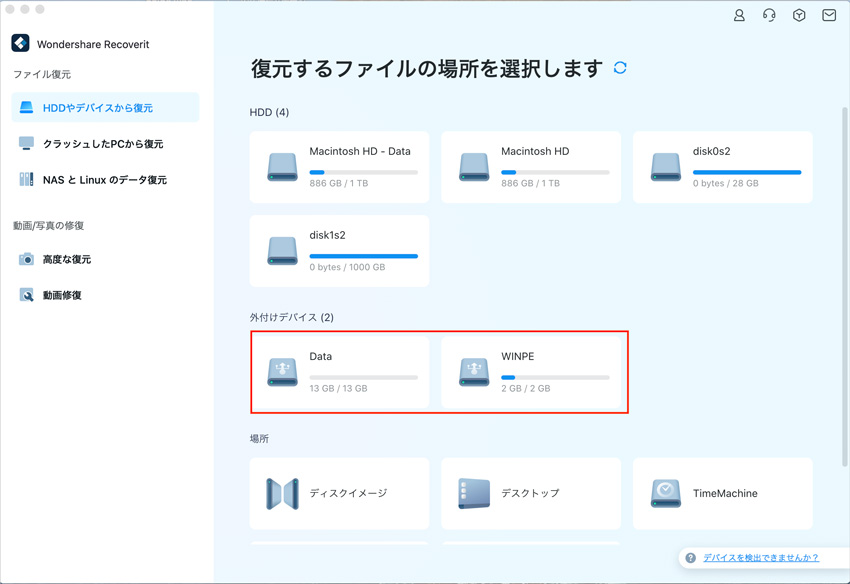Click the help question mark icon

pos(690,557)
